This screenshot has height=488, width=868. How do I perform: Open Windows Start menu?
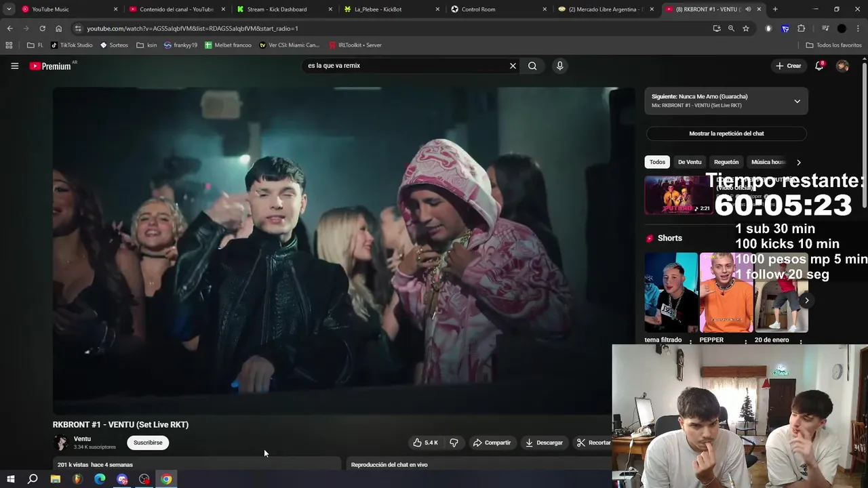10,479
